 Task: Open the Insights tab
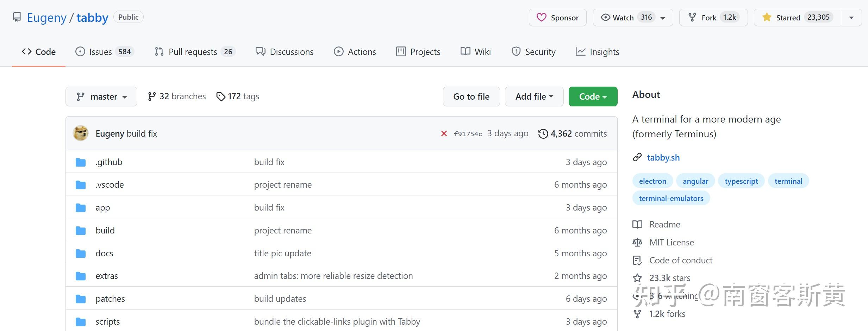[598, 52]
